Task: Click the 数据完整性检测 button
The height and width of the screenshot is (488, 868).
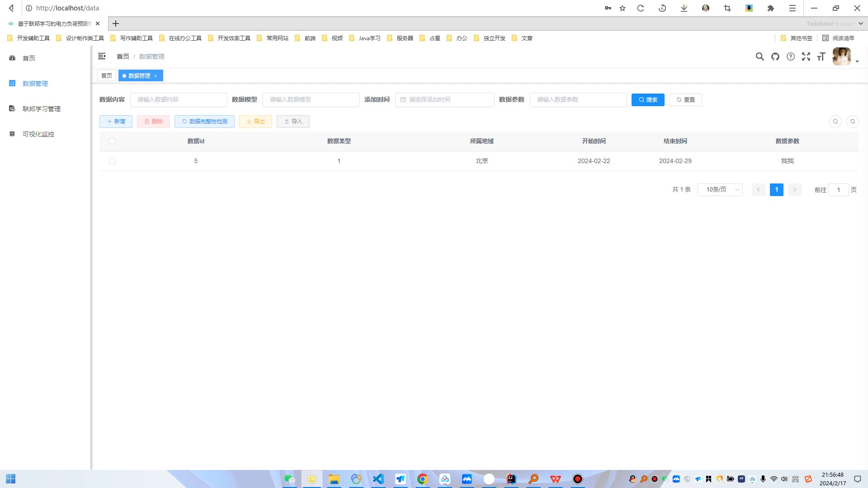Action: coord(204,121)
